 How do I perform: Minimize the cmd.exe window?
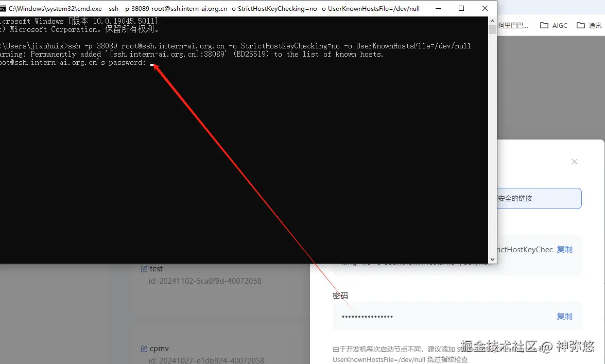[438, 8]
